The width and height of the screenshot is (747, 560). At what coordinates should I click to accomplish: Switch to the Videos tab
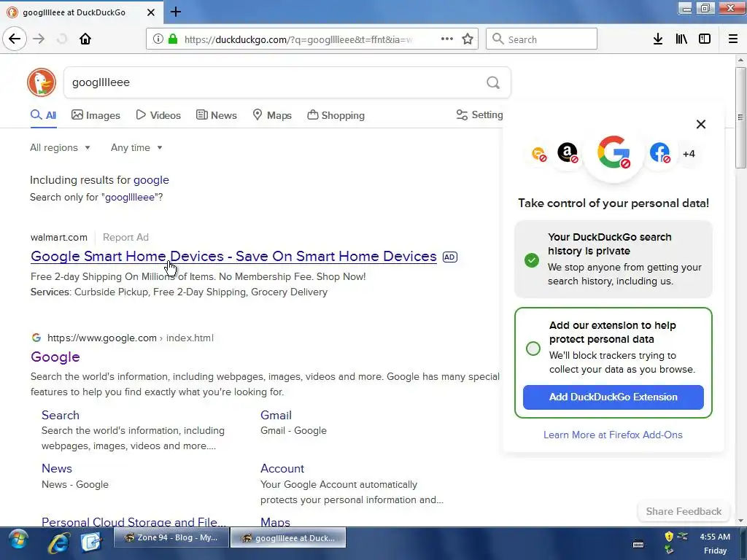pos(158,115)
